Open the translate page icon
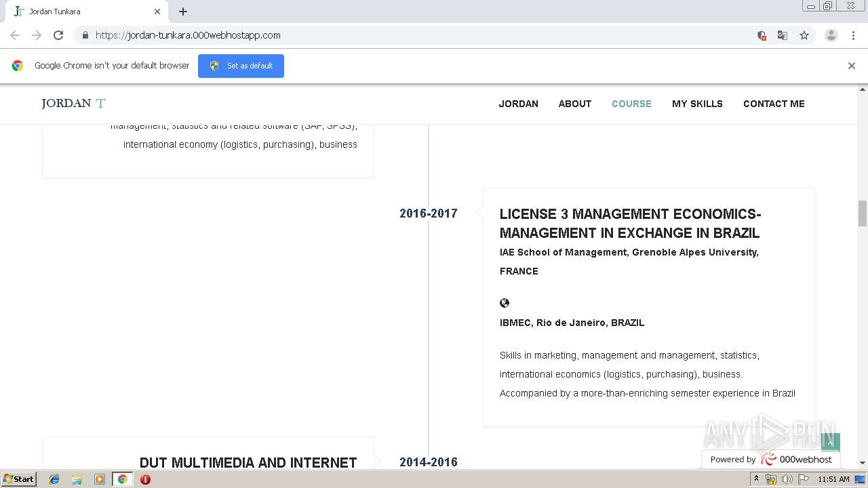 [783, 35]
